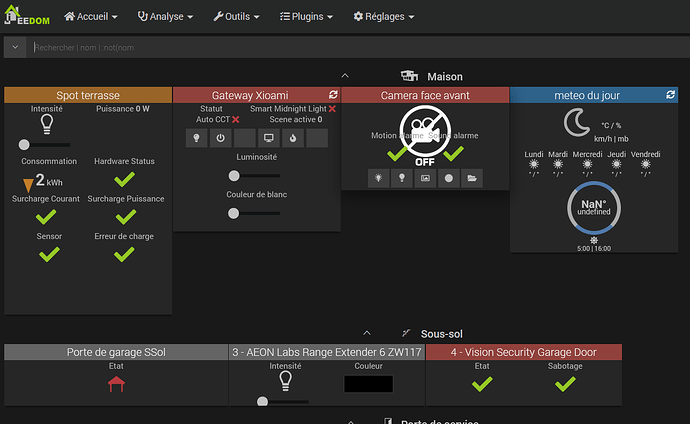Open the camera folder icon
This screenshot has height=424, width=690.
(x=472, y=178)
